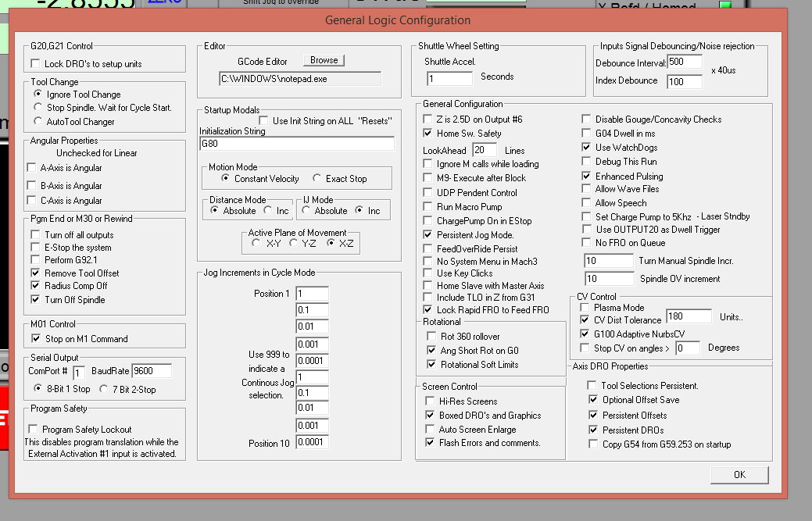Toggle Persistent DROs checkbox

[x=593, y=430]
